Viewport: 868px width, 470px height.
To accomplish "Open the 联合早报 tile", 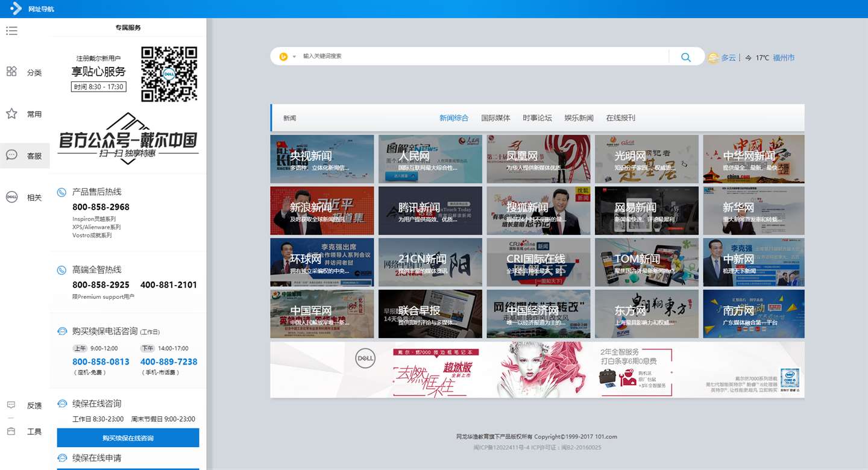I will click(430, 314).
